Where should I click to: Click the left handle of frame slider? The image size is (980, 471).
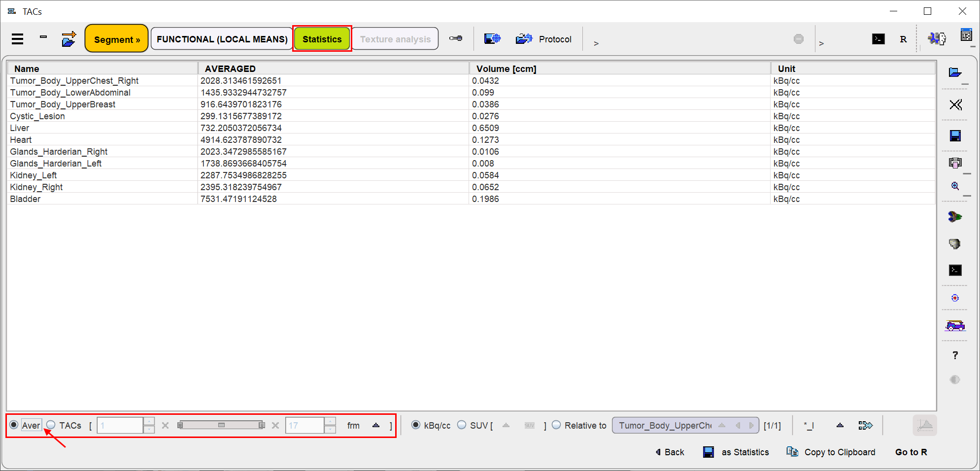180,425
